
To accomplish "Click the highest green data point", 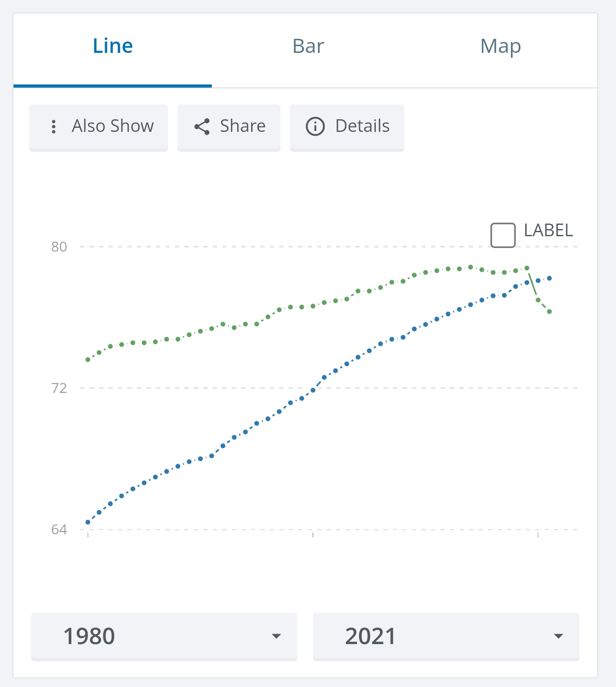I will [x=471, y=267].
